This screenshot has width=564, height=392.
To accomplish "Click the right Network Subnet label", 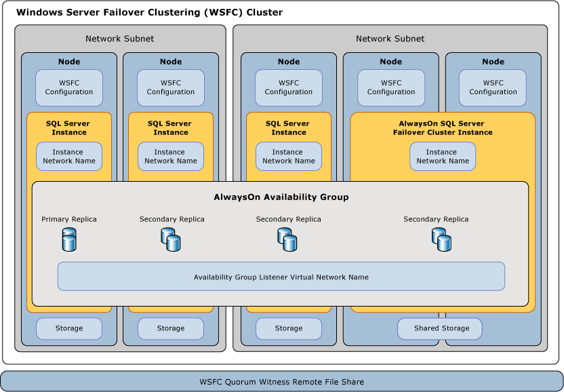I will [391, 39].
